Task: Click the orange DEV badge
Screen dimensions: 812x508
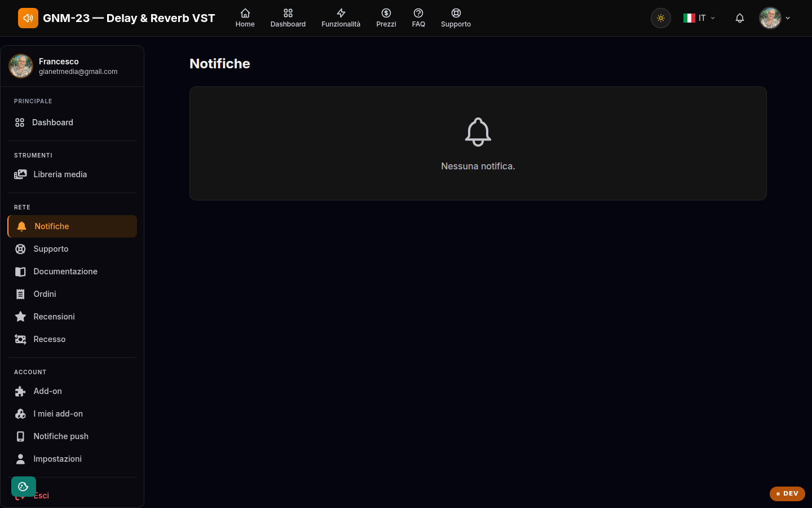Action: tap(787, 493)
